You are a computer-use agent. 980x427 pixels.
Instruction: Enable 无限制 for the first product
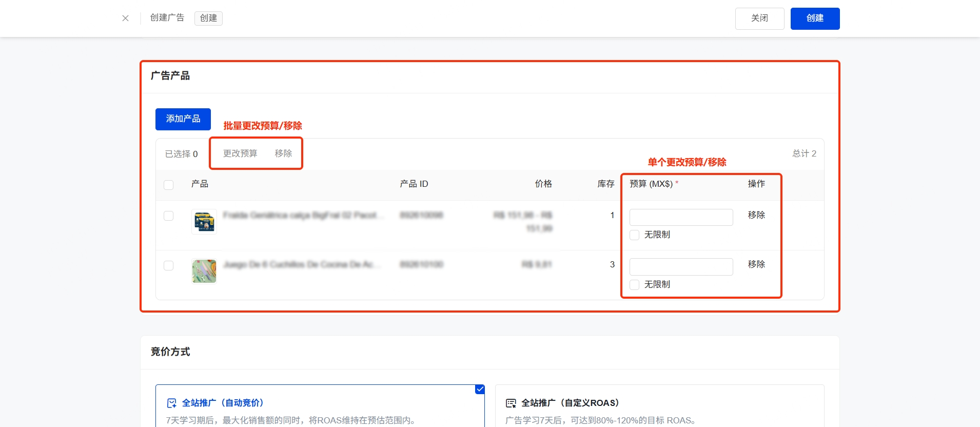635,235
